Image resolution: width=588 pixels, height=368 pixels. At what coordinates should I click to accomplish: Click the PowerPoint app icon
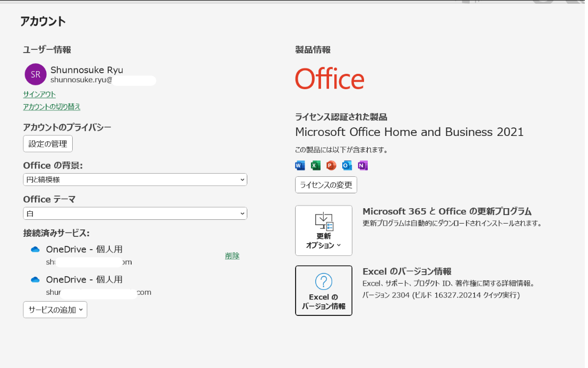coord(331,166)
